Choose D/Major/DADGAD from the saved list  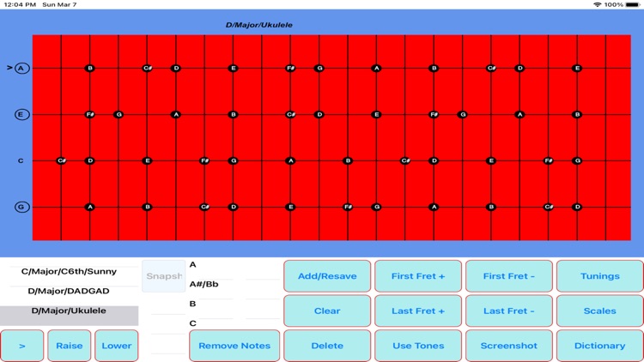[x=69, y=291]
